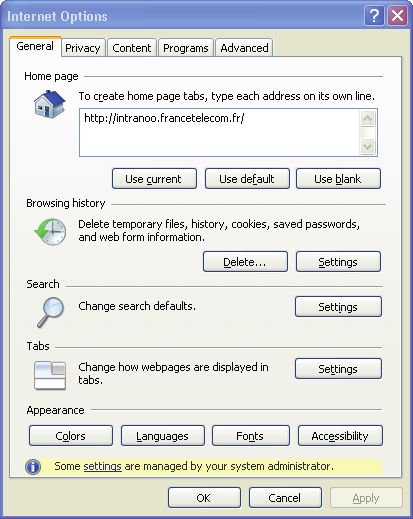Click the home page scroll down arrow
The height and width of the screenshot is (519, 413).
coord(367,146)
